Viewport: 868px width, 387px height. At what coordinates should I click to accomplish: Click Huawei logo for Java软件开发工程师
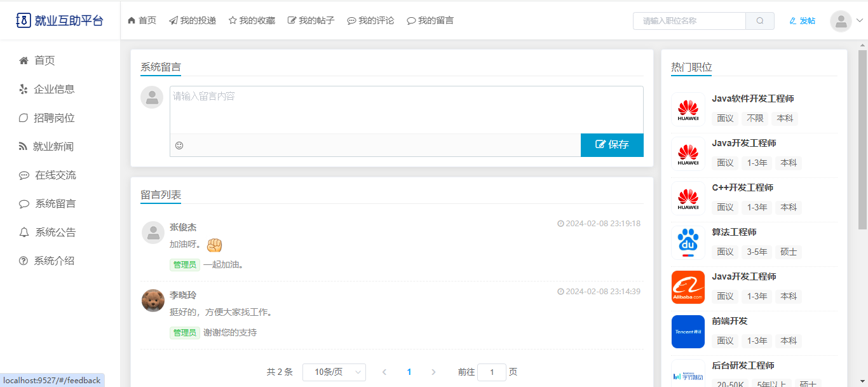tap(688, 109)
